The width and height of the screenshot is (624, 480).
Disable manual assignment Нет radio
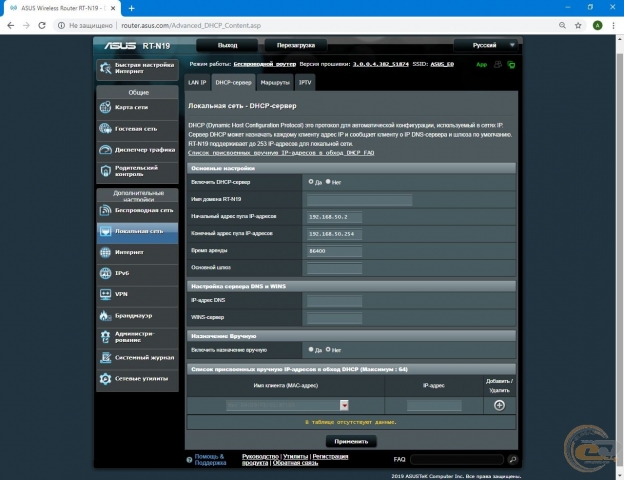tap(328, 349)
